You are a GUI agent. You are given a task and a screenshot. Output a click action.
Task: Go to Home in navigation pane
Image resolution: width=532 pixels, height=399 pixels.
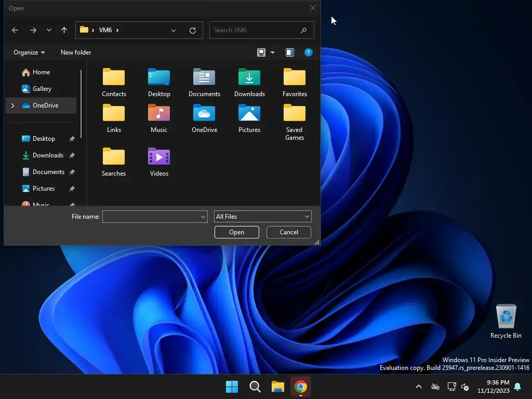(41, 72)
